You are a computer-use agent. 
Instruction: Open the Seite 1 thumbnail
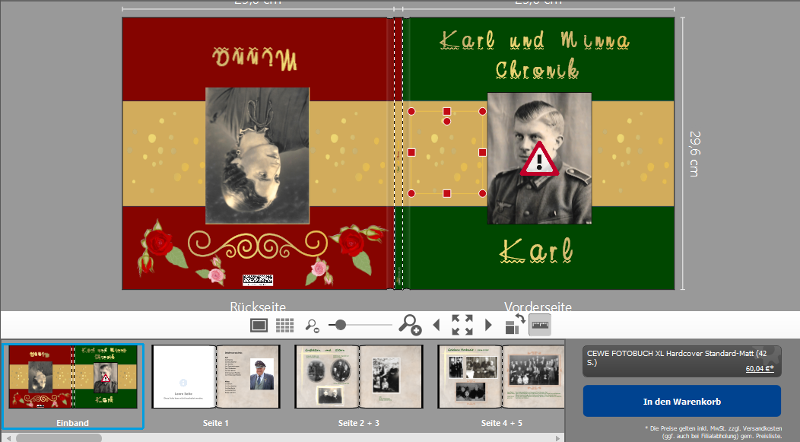pos(216,386)
